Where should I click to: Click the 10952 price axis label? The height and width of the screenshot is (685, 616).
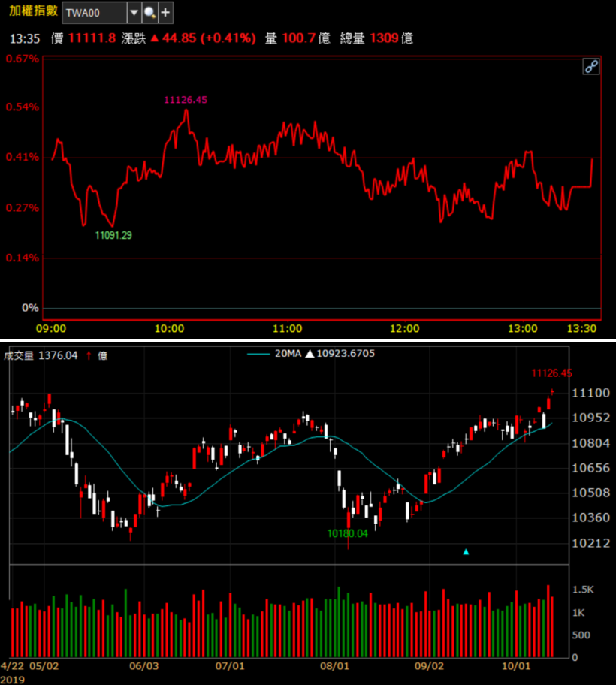591,418
